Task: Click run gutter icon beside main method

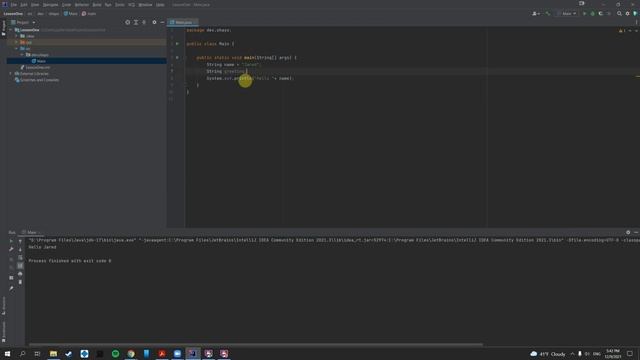Action: click(x=177, y=58)
